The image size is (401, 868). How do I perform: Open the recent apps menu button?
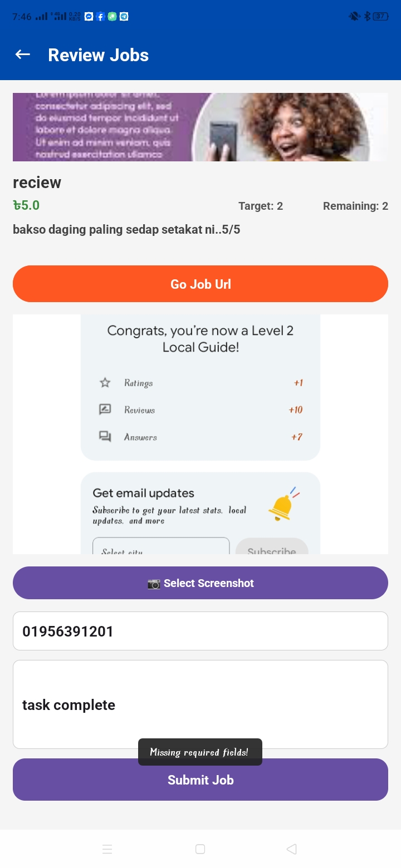pyautogui.click(x=107, y=849)
